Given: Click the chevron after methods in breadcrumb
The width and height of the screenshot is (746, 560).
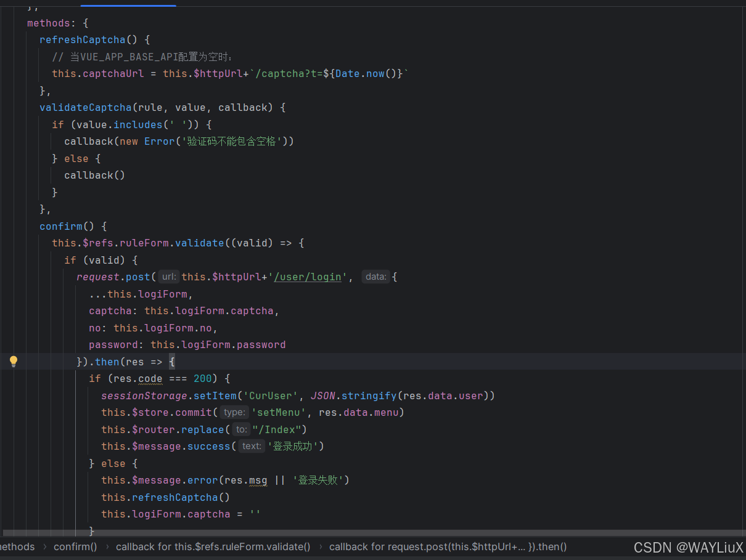Looking at the screenshot, I should [43, 546].
